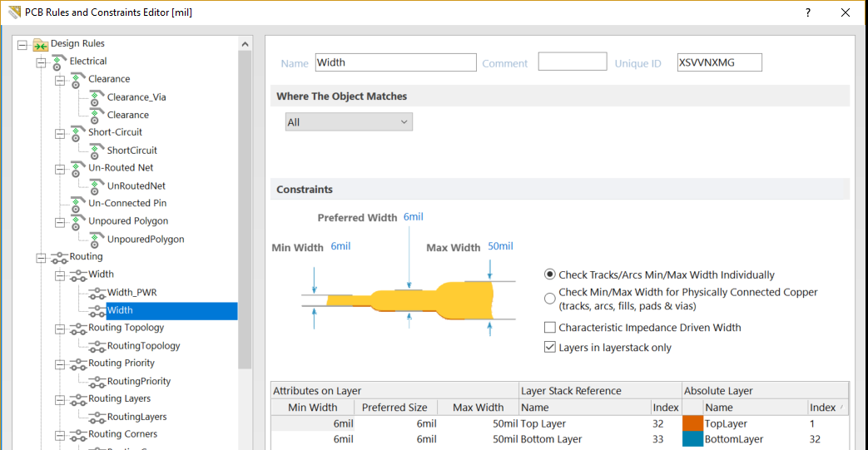Select the Width_PWR rule
The height and width of the screenshot is (450, 868).
coord(131,292)
